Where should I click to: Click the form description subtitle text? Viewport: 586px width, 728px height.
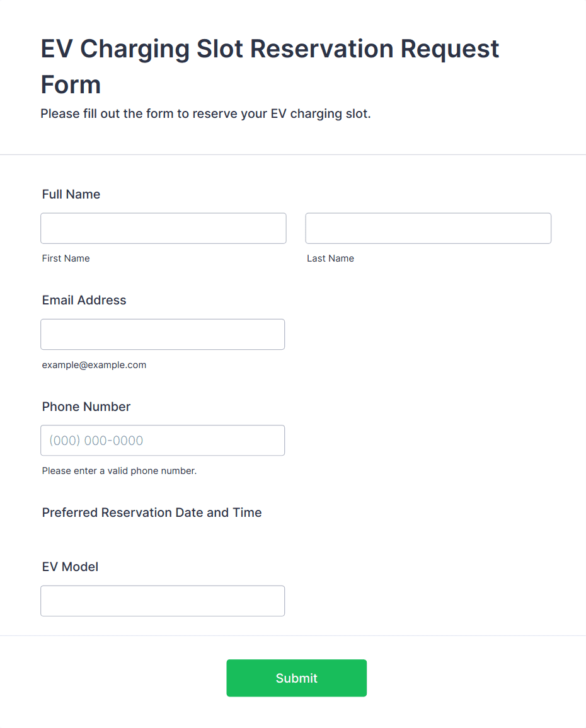[205, 114]
